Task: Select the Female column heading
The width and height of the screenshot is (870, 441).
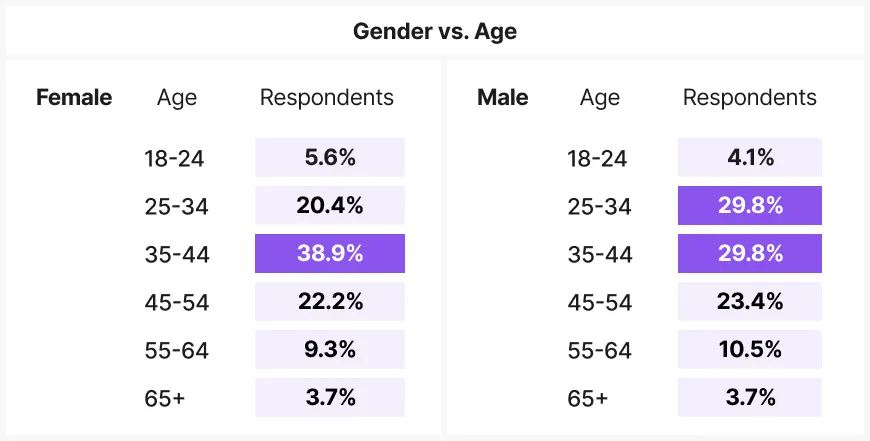Action: pos(74,97)
